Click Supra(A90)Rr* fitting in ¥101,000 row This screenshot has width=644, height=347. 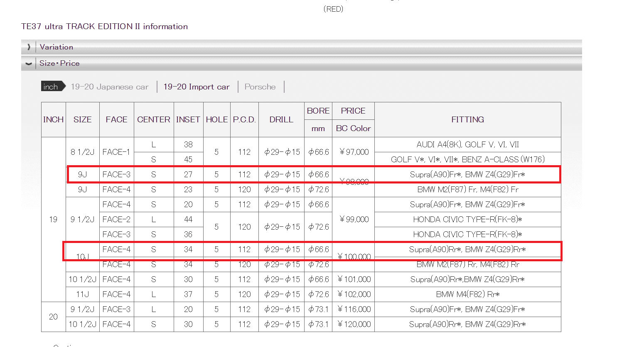(468, 279)
